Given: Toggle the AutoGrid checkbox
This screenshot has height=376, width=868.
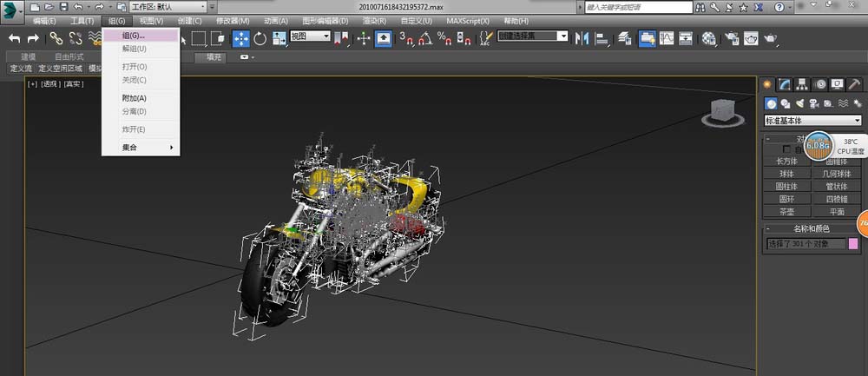Looking at the screenshot, I should coord(787,149).
